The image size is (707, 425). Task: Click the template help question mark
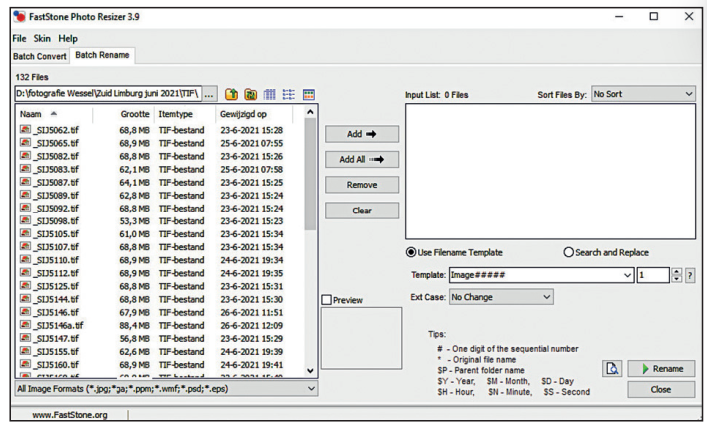tap(690, 275)
